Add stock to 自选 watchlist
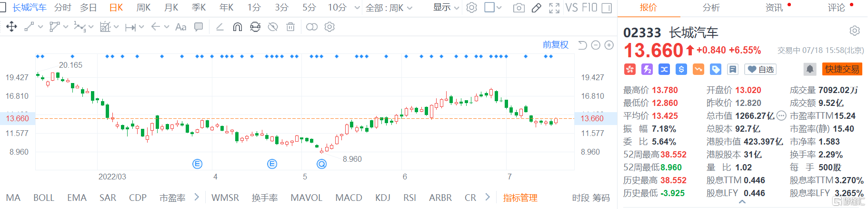The width and height of the screenshot is (868, 209). (x=761, y=70)
